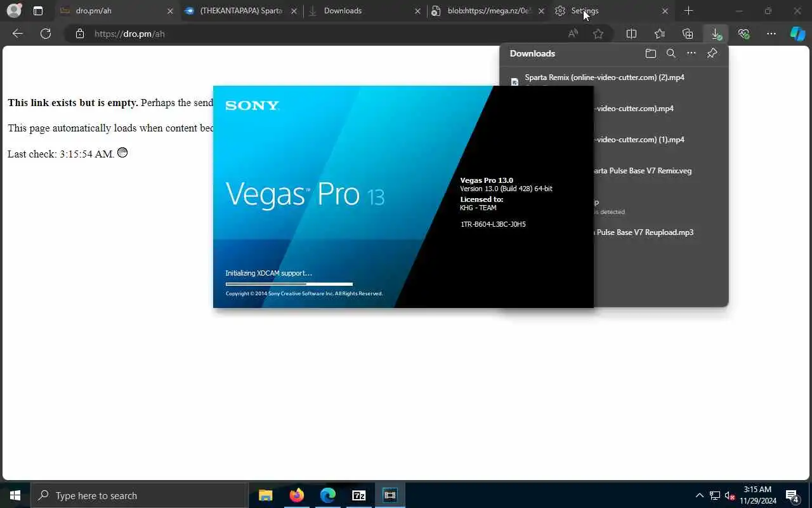Image resolution: width=812 pixels, height=508 pixels.
Task: Close the dro.pm/ah tab
Action: pos(169,11)
